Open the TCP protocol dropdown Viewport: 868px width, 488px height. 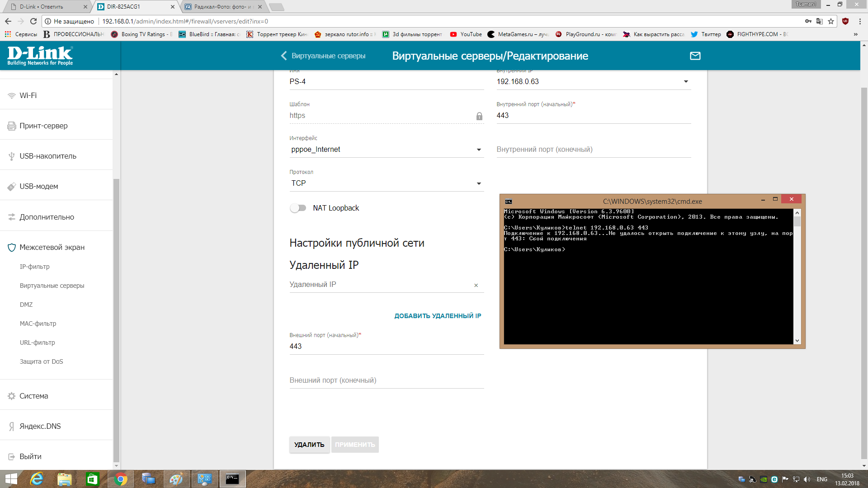[x=479, y=183]
